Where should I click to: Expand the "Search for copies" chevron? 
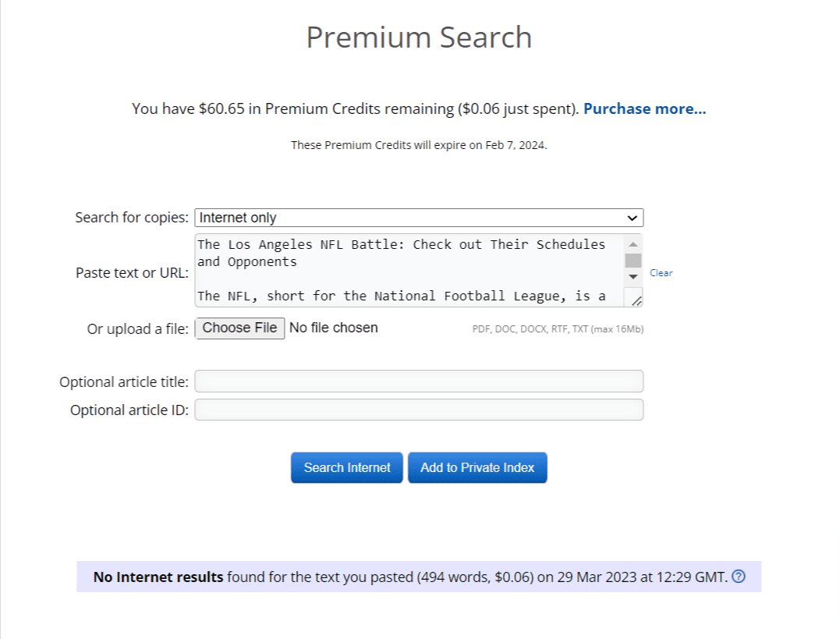tap(632, 218)
